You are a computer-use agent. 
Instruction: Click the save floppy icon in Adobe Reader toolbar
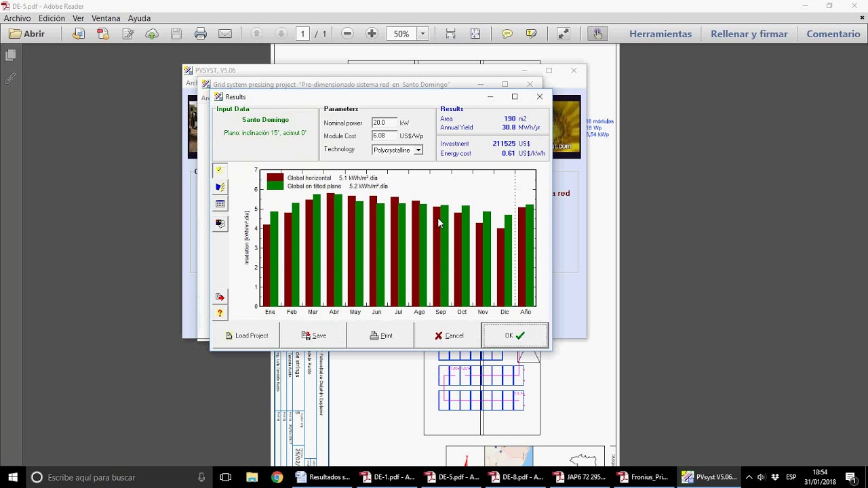tap(176, 34)
